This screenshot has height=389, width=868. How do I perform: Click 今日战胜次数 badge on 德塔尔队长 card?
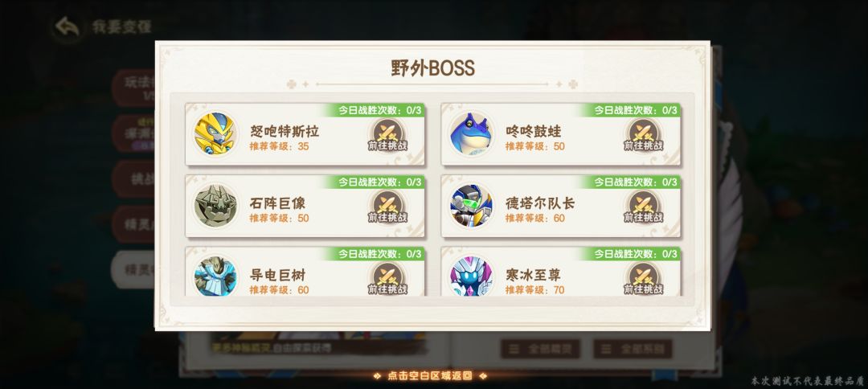click(x=636, y=182)
